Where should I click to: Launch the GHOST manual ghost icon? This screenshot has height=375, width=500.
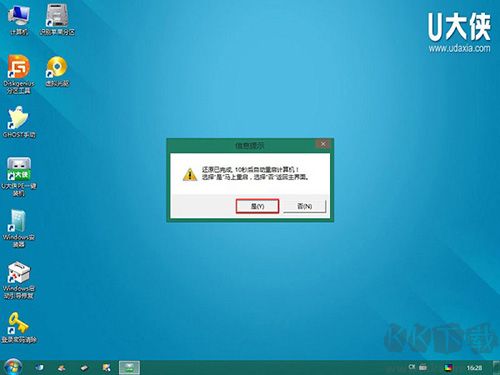pyautogui.click(x=19, y=122)
